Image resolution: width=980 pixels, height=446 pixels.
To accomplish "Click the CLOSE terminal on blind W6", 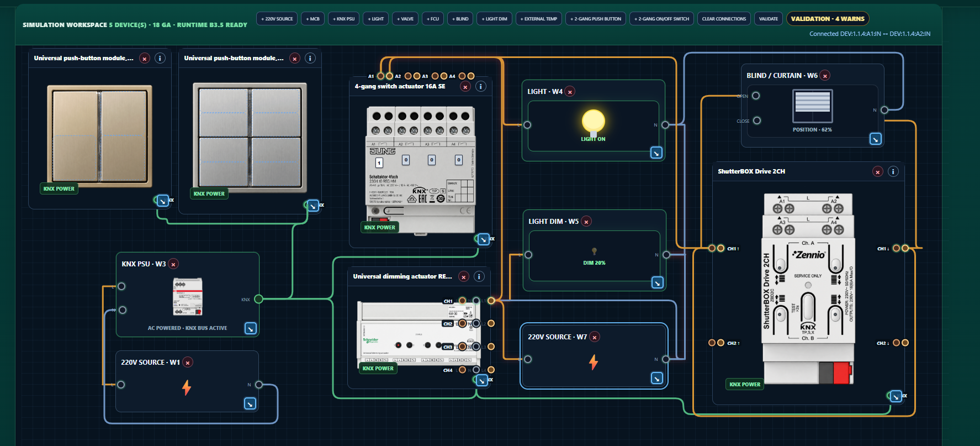I will tap(757, 120).
